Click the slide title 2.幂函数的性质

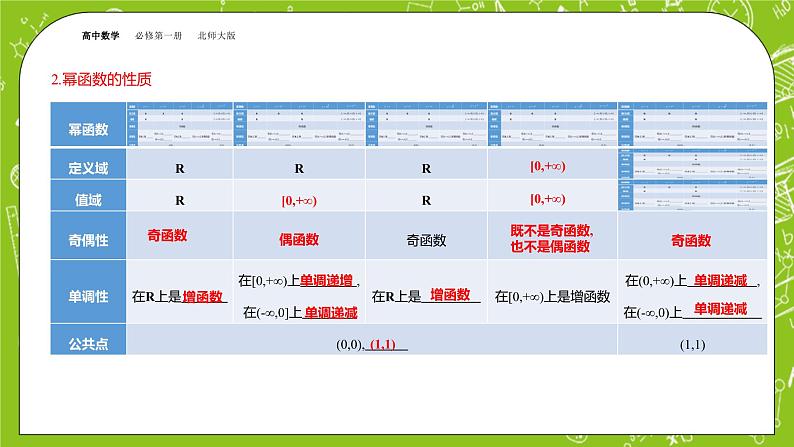[100, 78]
